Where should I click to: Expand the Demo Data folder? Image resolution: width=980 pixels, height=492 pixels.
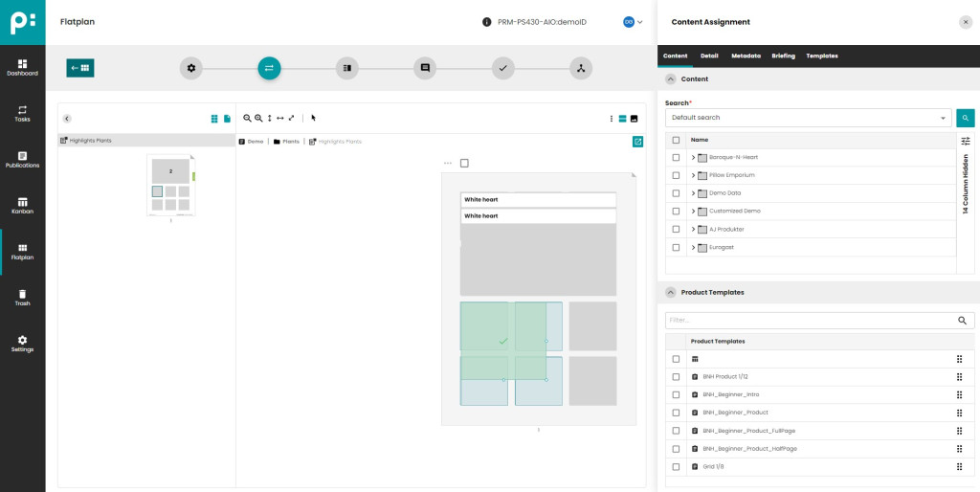pyautogui.click(x=693, y=193)
